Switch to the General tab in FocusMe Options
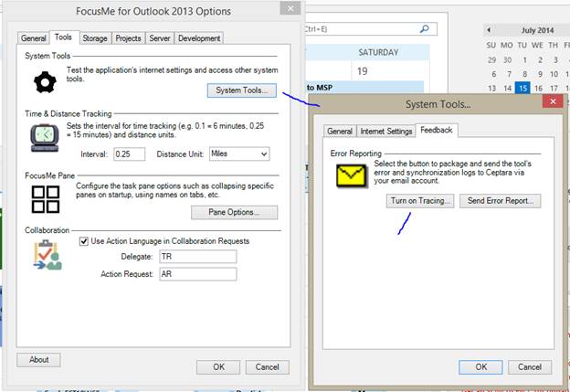The image size is (570, 392). click(x=34, y=38)
